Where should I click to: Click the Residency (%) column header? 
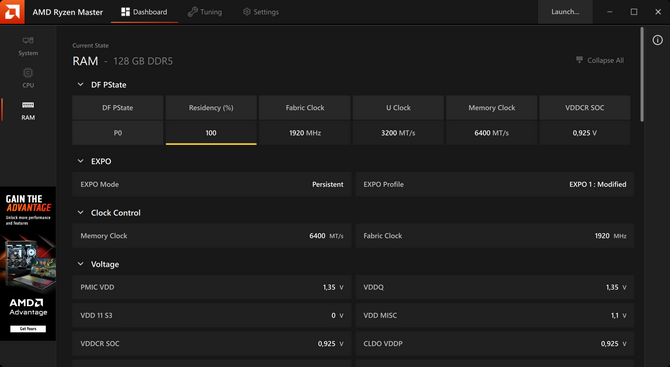click(x=211, y=108)
